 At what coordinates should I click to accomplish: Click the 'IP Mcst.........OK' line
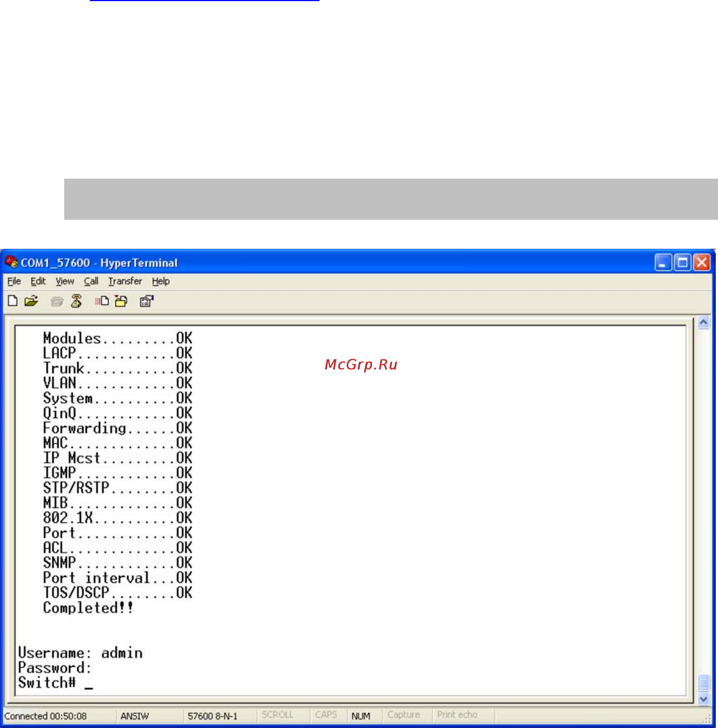117,458
